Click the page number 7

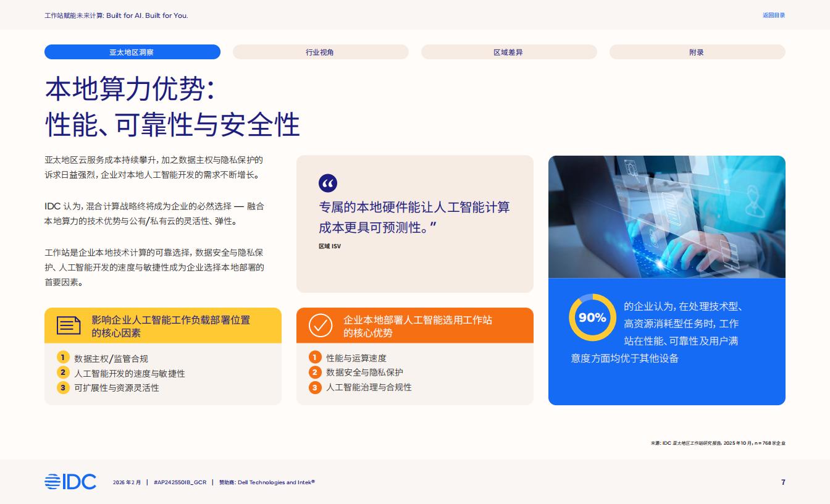pyautogui.click(x=783, y=482)
